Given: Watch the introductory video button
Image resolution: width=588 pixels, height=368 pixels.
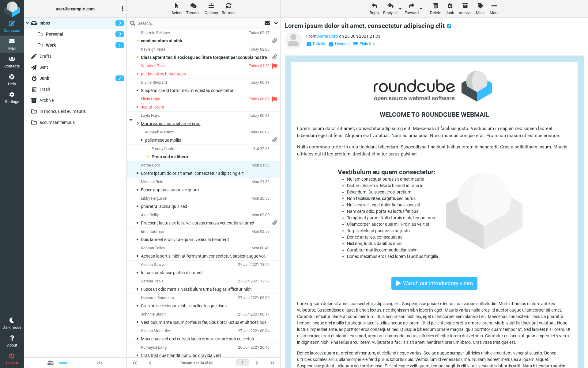Looking at the screenshot, I should tap(434, 283).
